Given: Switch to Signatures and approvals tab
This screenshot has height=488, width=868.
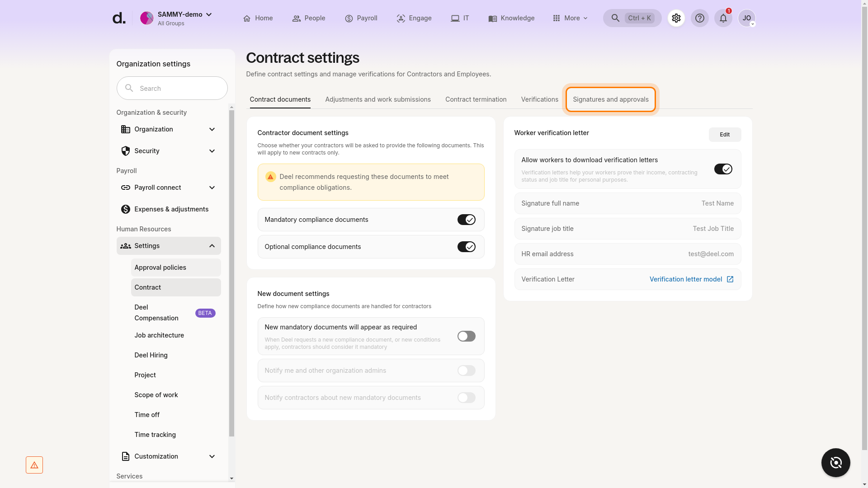Looking at the screenshot, I should (x=611, y=99).
